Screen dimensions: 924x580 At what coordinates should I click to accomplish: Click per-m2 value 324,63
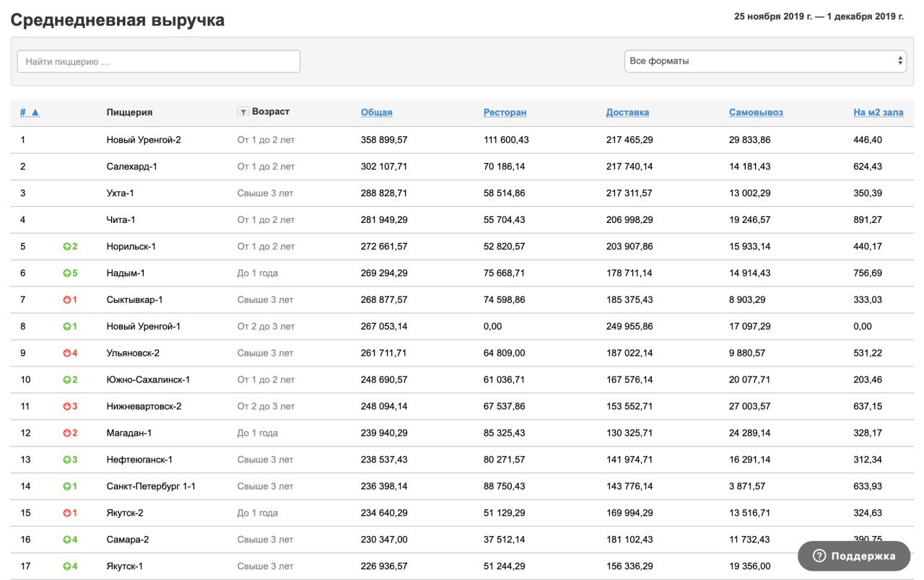[868, 514]
